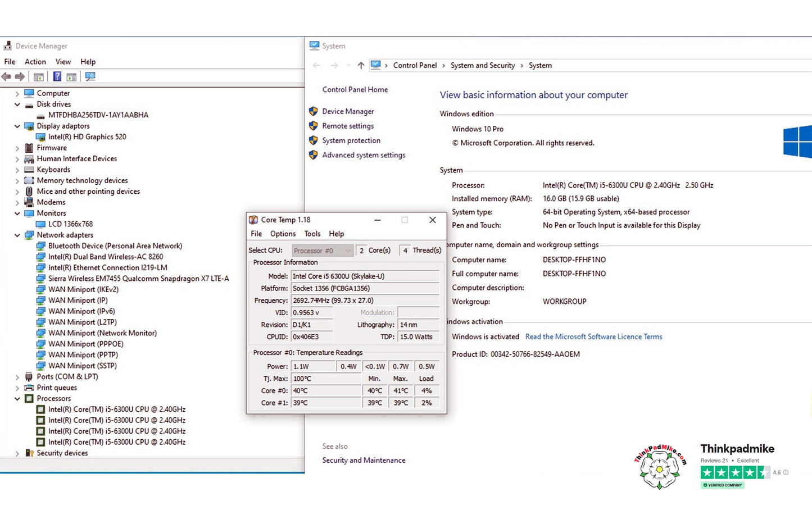This screenshot has height=510, width=812.
Task: Click the Back arrow in Device Manager toolbar
Action: tap(6, 77)
